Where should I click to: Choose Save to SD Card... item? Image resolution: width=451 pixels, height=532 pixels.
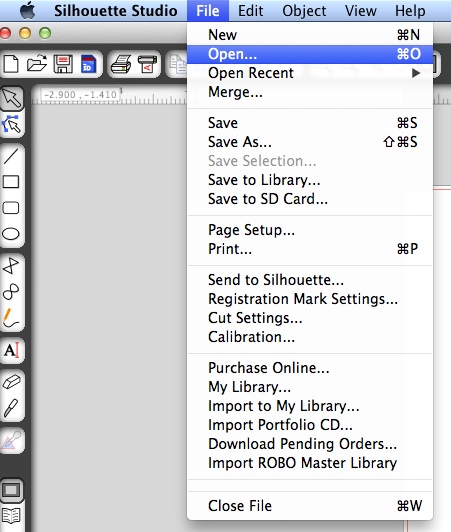(310, 199)
